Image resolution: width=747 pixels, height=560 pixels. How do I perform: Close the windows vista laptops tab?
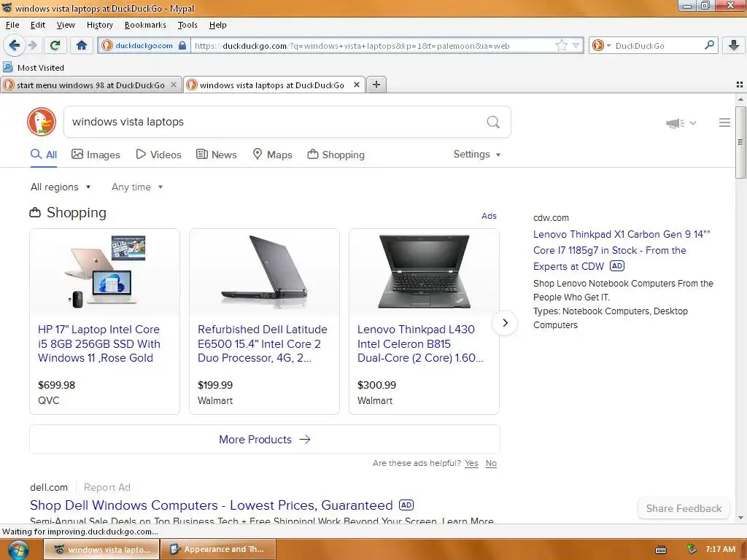356,85
